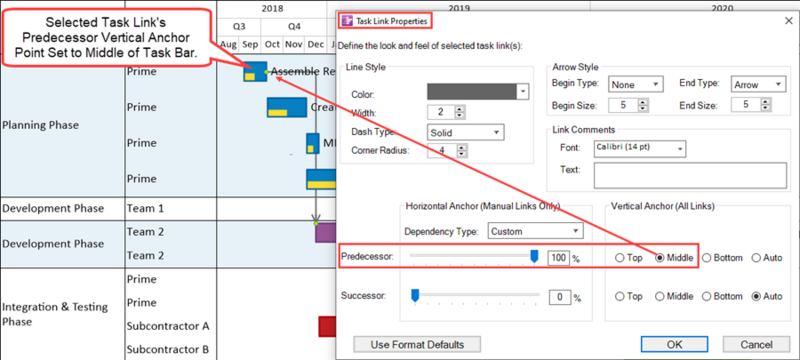
Task: Select Auto for Predecessor vertical anchor
Action: [x=756, y=258]
